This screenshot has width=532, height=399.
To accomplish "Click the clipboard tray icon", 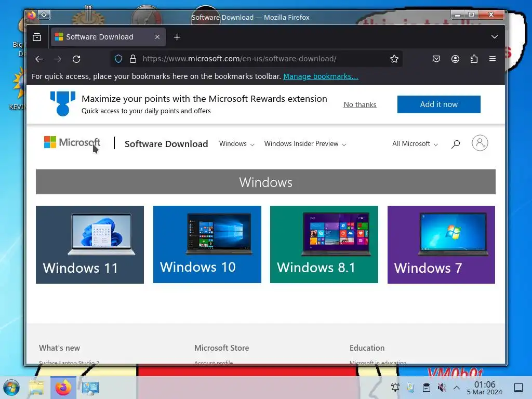I will pyautogui.click(x=427, y=387).
